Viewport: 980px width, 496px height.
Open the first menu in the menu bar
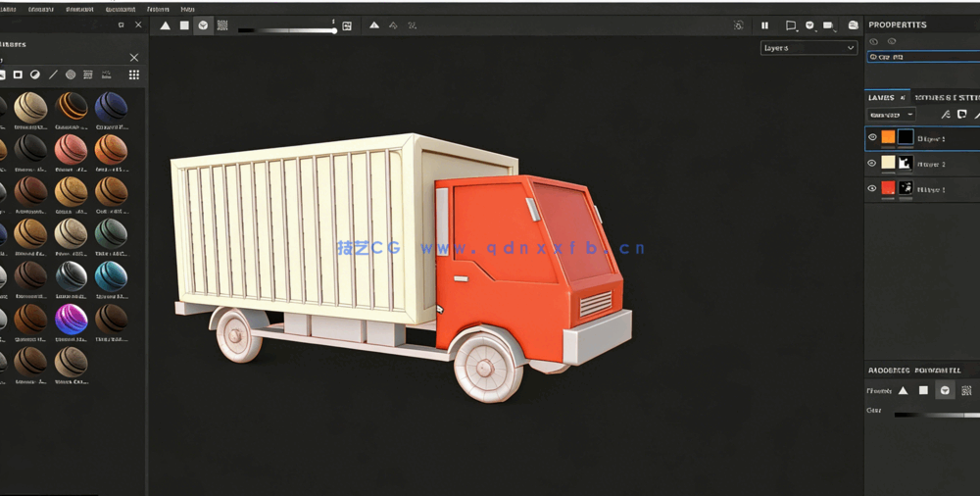(x=8, y=9)
